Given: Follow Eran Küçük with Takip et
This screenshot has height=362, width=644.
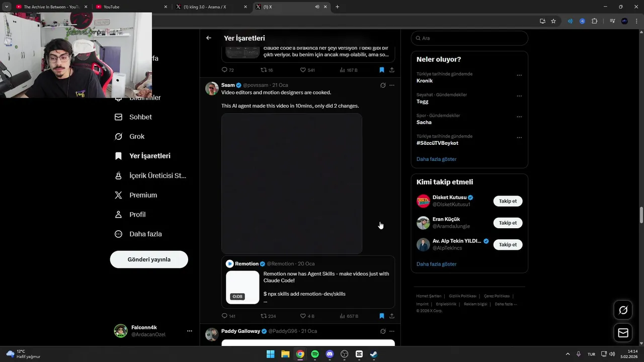Looking at the screenshot, I should tap(508, 223).
